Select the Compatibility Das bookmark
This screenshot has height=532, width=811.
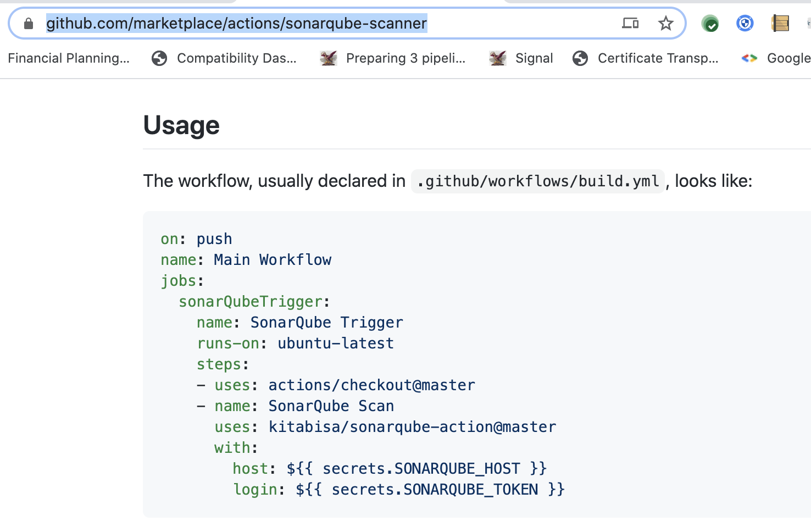coord(237,58)
